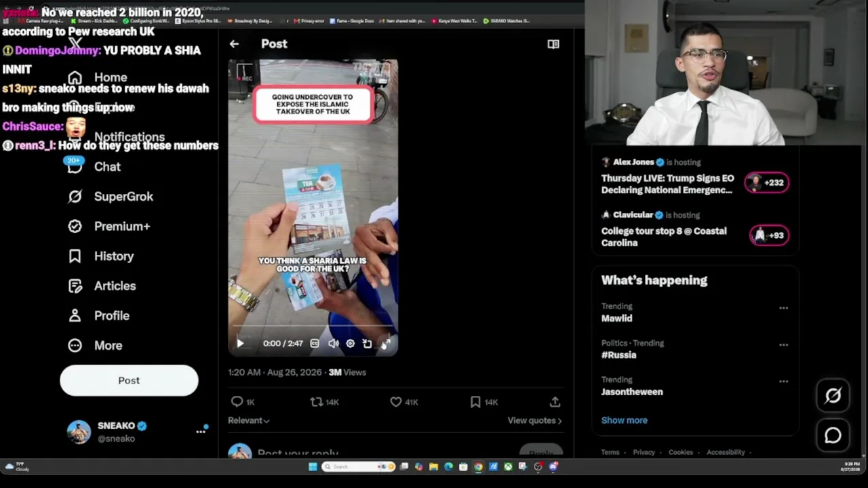Open Google Chrome from the taskbar
The height and width of the screenshot is (488, 868).
(478, 466)
